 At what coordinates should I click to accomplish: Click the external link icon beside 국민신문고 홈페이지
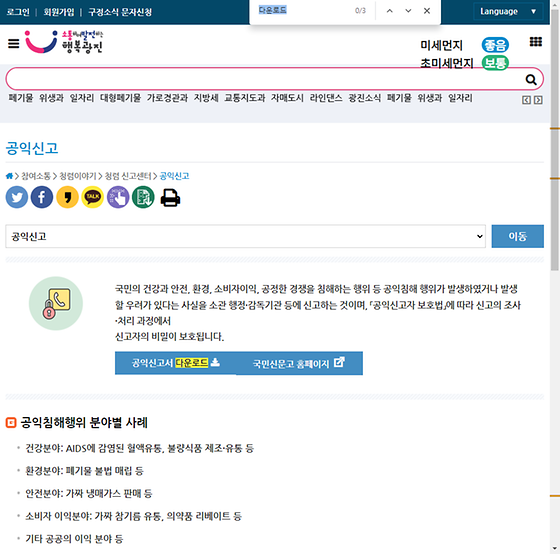[x=339, y=362]
